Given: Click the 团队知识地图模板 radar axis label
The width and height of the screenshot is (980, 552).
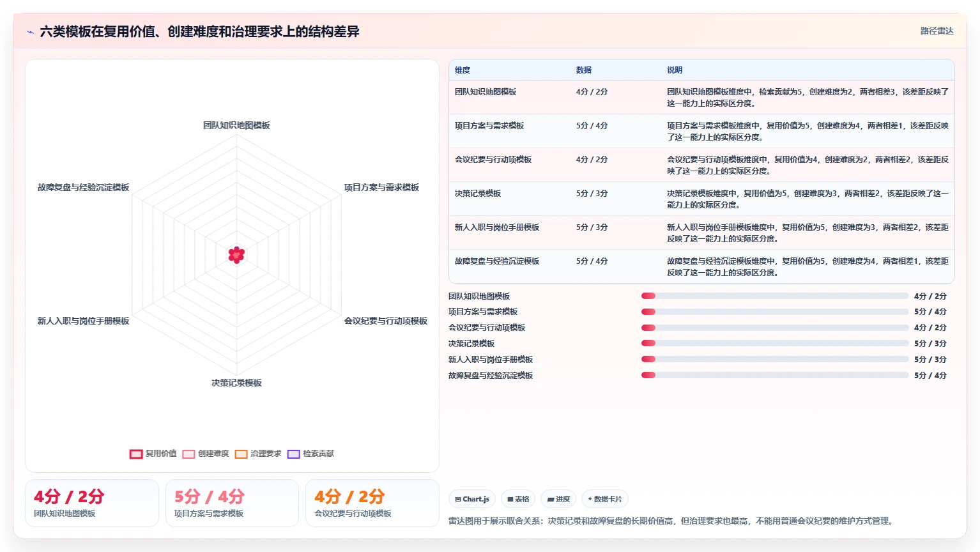Looking at the screenshot, I should click(236, 125).
